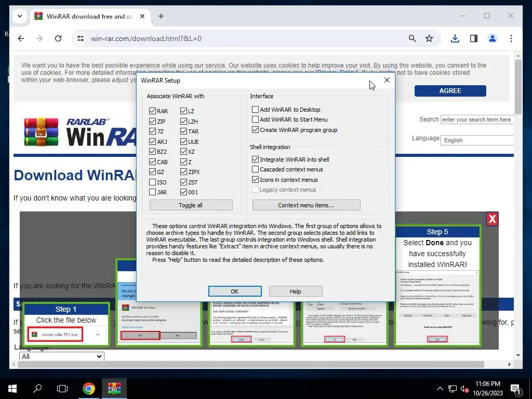Click the page horizontal scrollbar

point(251,364)
